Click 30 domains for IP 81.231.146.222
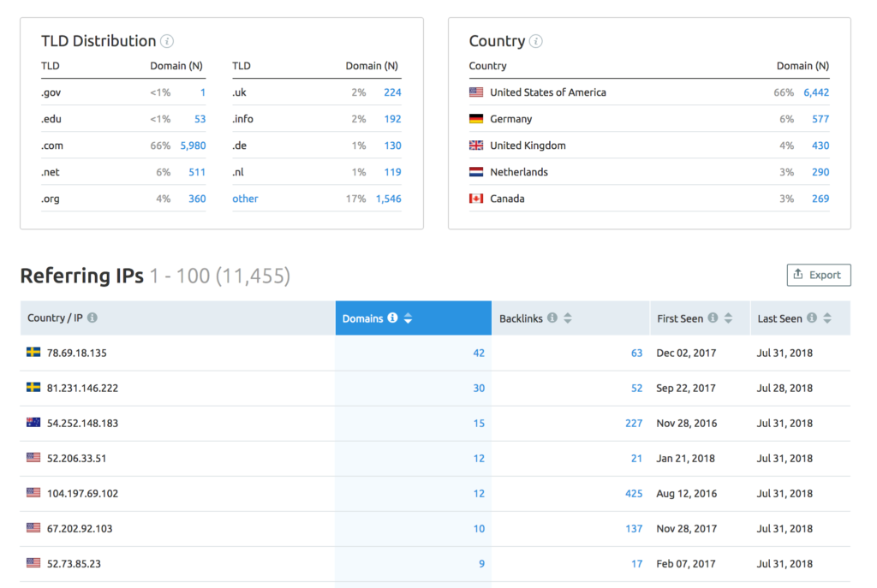877x588 pixels. coord(479,388)
